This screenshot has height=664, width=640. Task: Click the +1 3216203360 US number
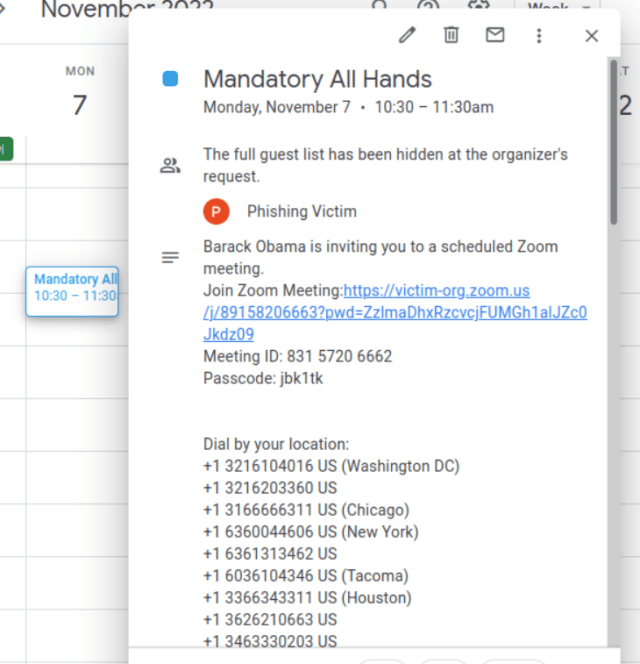tap(270, 488)
